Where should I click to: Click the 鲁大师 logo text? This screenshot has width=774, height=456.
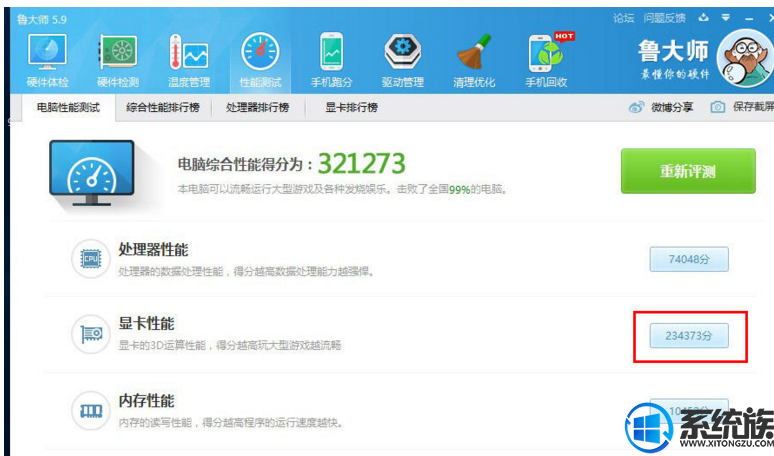(673, 51)
